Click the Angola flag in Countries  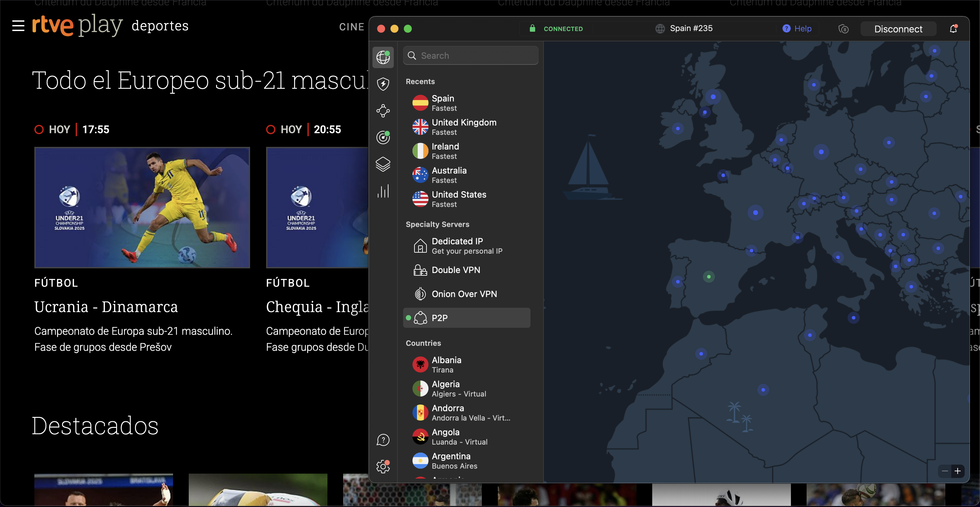click(420, 437)
